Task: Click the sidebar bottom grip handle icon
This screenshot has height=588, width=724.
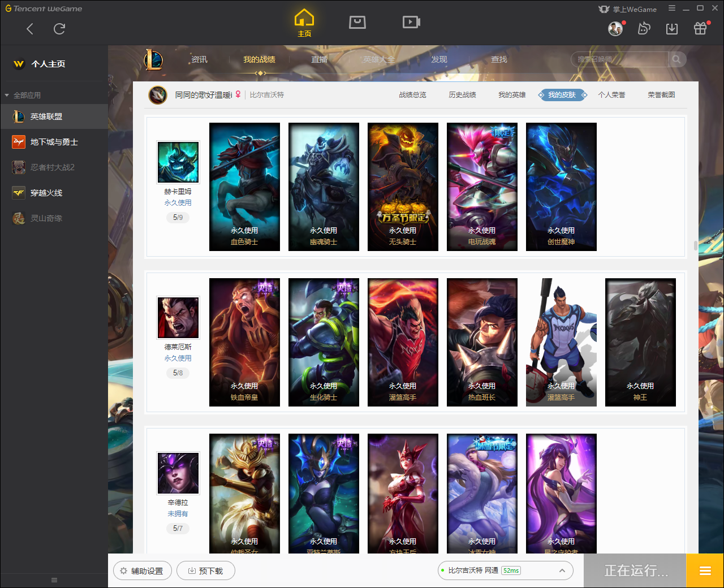Action: [54, 580]
